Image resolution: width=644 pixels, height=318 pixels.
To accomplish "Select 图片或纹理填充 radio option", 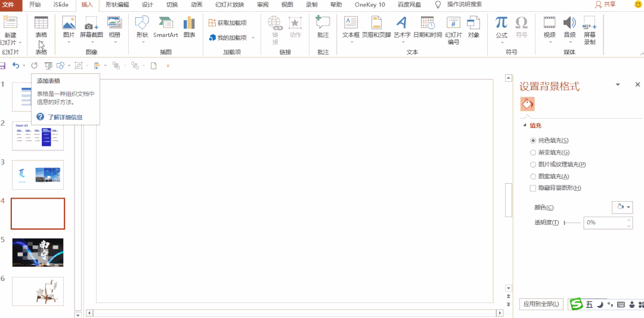I will (x=533, y=164).
